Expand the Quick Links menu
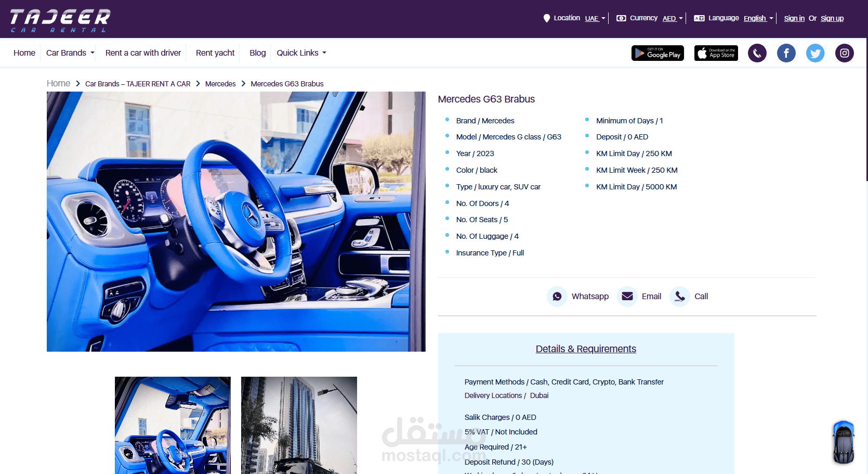 (301, 53)
